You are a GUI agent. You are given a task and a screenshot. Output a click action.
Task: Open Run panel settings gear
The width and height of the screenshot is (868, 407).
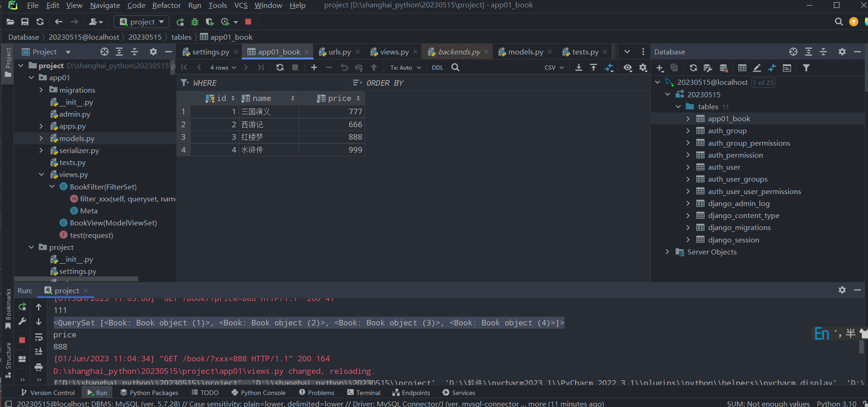(842, 290)
